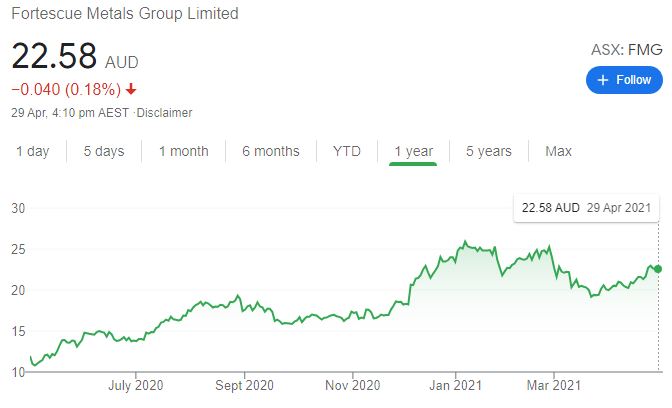Click the chart line's January 2021 peak
Image resolution: width=672 pixels, height=408 pixels.
coord(464,242)
